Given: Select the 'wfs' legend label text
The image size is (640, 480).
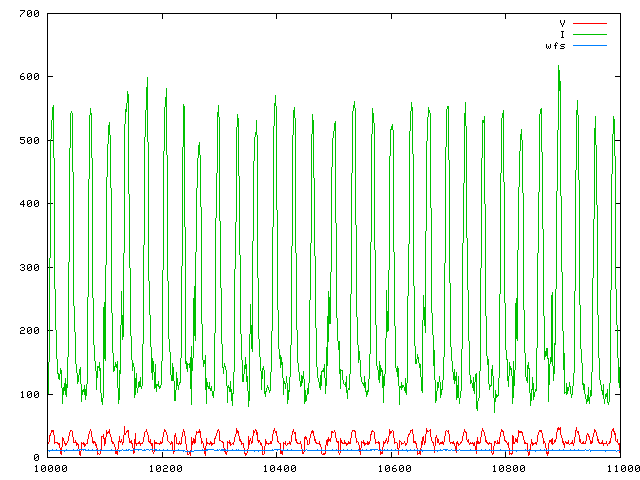Looking at the screenshot, I should coord(555,46).
